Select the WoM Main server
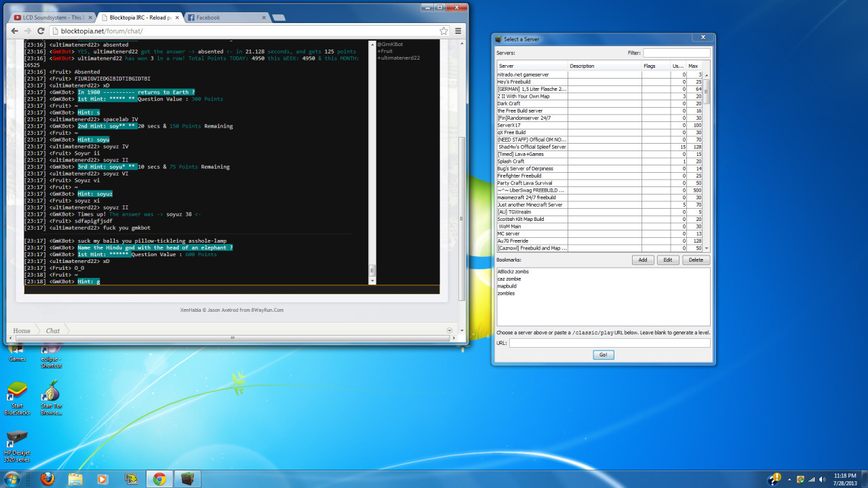868x488 pixels. coord(599,226)
